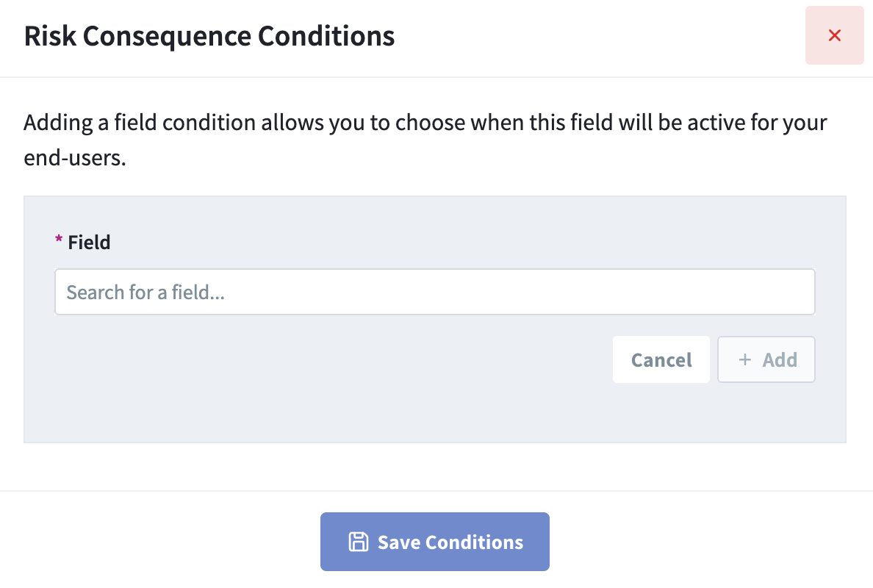The image size is (873, 588).
Task: Click the word "Cancel"
Action: tap(661, 360)
